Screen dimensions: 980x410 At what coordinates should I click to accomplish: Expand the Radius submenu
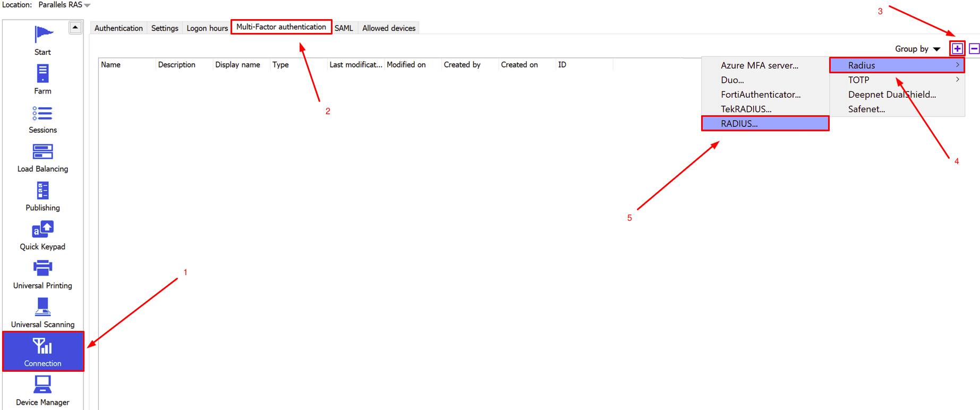point(897,65)
